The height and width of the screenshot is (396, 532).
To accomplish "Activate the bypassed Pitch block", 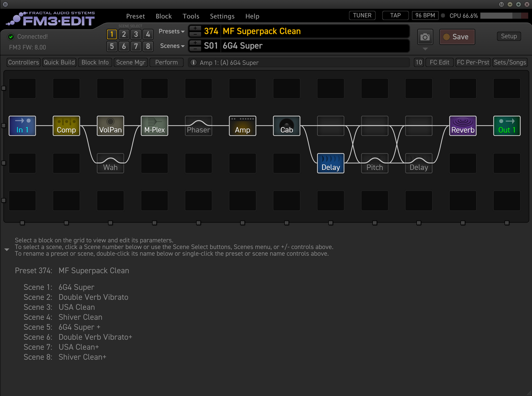I will point(374,163).
